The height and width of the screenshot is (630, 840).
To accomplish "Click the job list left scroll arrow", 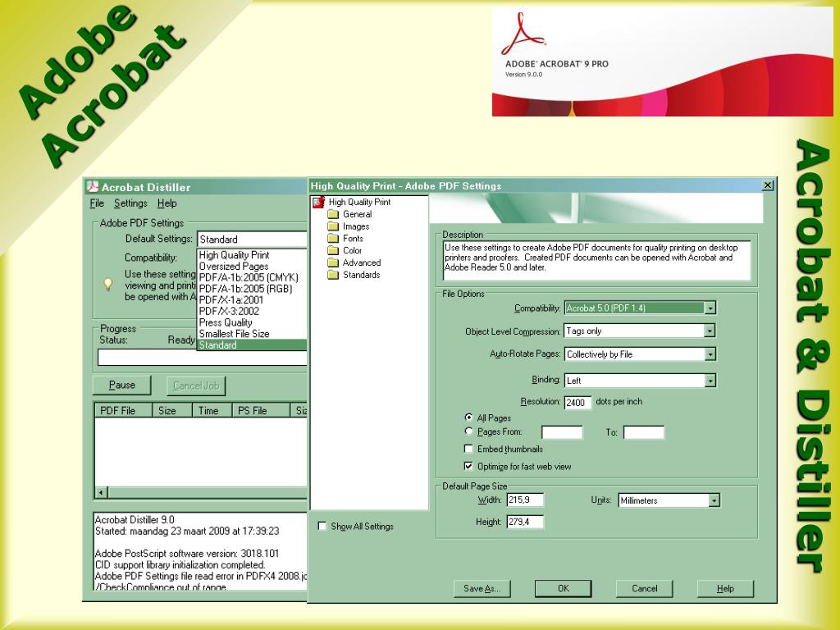I will pyautogui.click(x=101, y=492).
